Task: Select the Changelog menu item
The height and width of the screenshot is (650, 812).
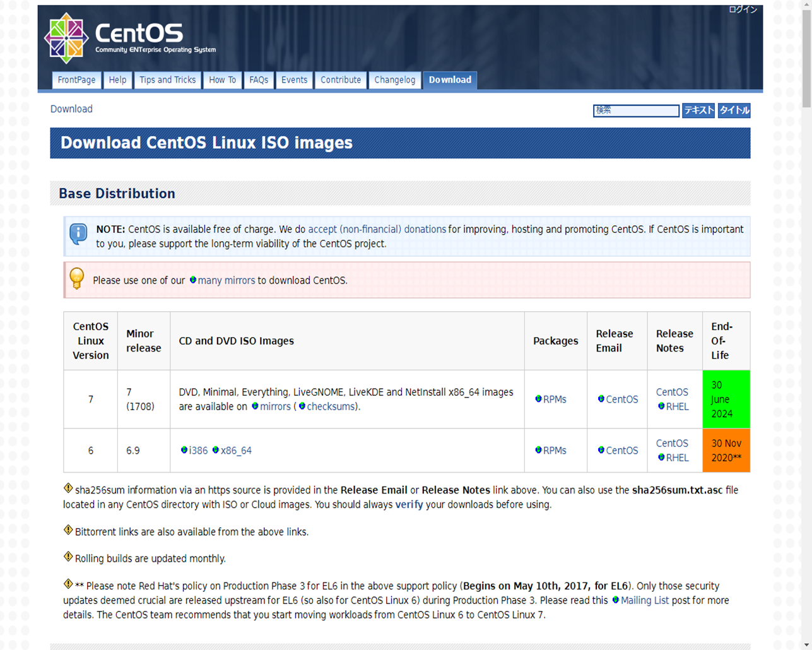Action: (394, 80)
